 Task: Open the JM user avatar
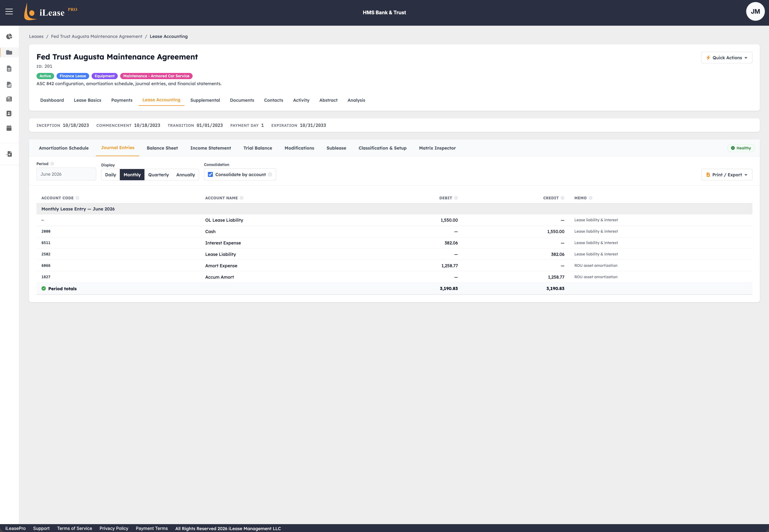tap(755, 12)
